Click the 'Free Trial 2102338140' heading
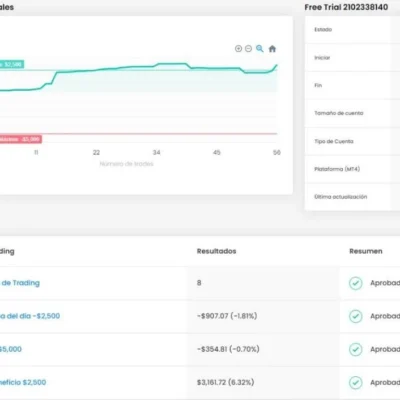Screen dimensions: 400x400 346,7
